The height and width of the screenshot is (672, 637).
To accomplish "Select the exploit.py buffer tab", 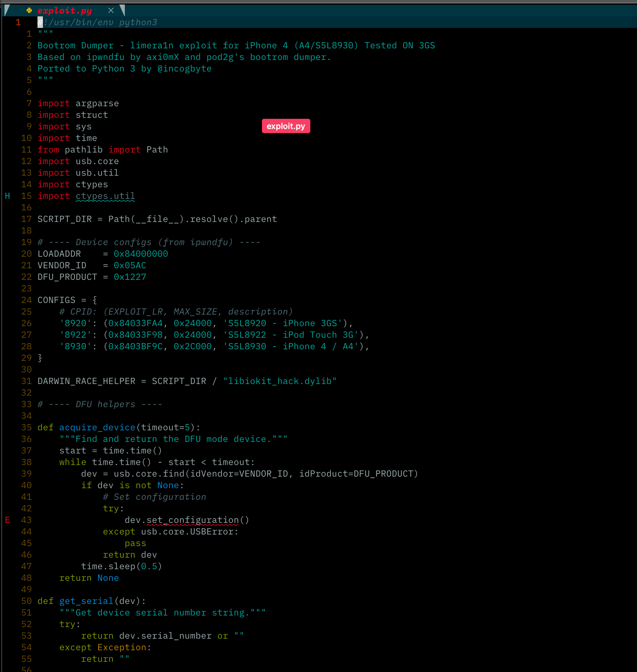I will (x=64, y=11).
